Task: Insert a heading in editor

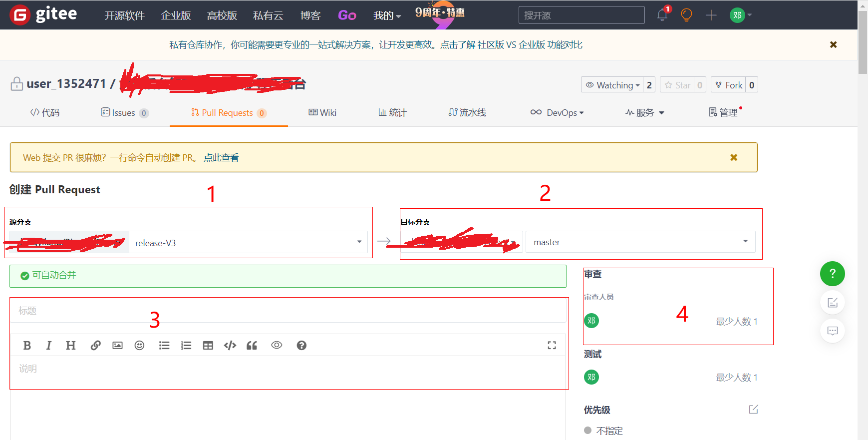Action: click(x=70, y=345)
